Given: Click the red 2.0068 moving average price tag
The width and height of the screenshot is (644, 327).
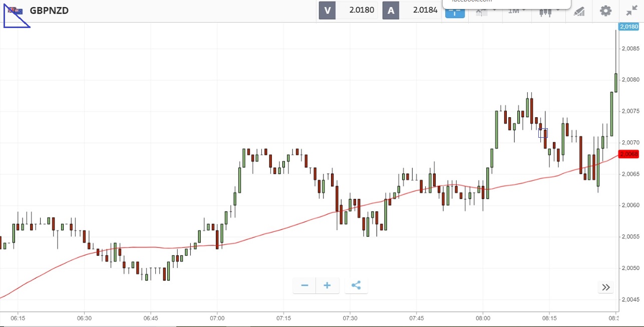Looking at the screenshot, I should (x=628, y=154).
